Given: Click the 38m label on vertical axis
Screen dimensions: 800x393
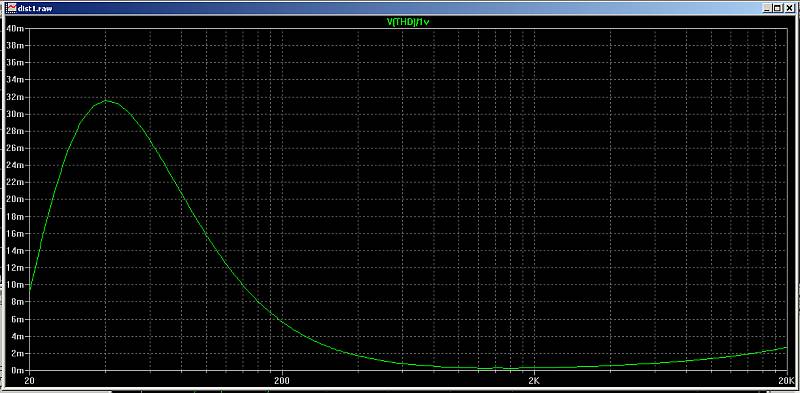Looking at the screenshot, I should pyautogui.click(x=14, y=45).
